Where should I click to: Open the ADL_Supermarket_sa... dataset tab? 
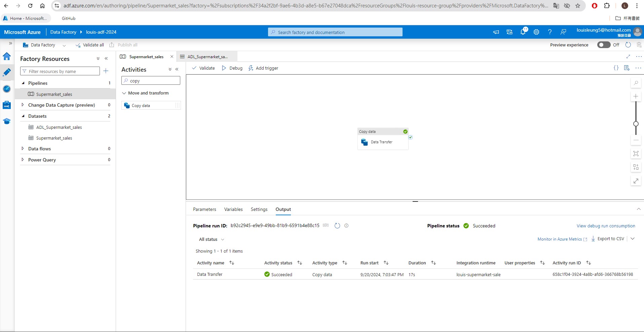tap(206, 57)
